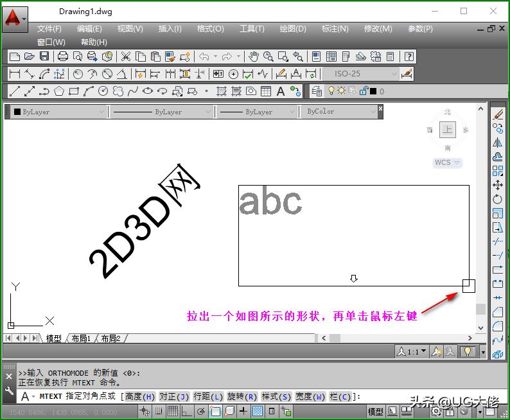This screenshot has width=510, height=420.
Task: Select the Pan hand tool
Action: tap(253, 57)
